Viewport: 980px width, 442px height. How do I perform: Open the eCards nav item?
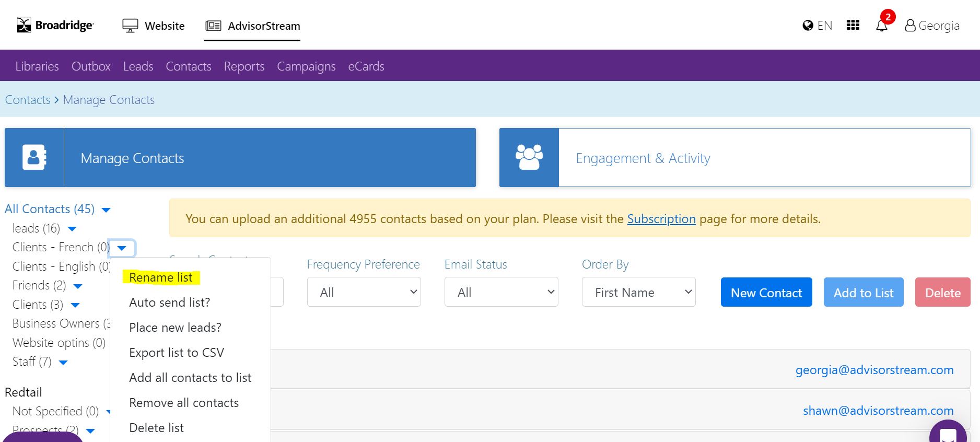[366, 66]
